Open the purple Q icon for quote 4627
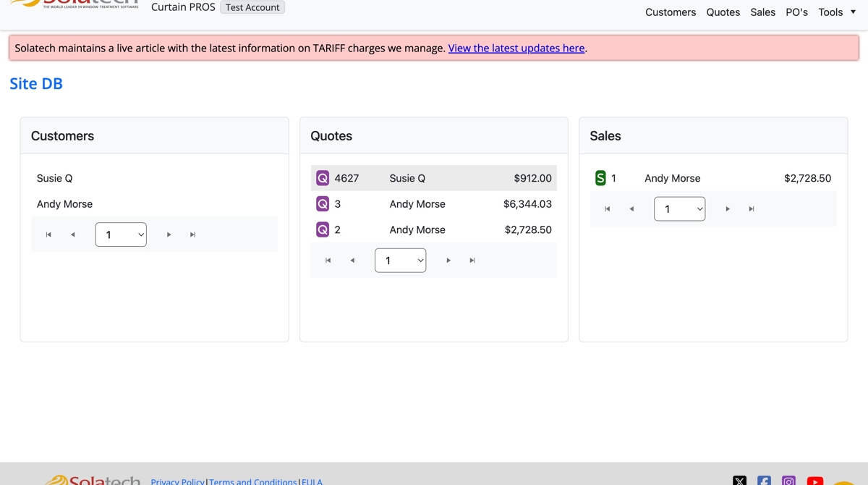 tap(323, 178)
